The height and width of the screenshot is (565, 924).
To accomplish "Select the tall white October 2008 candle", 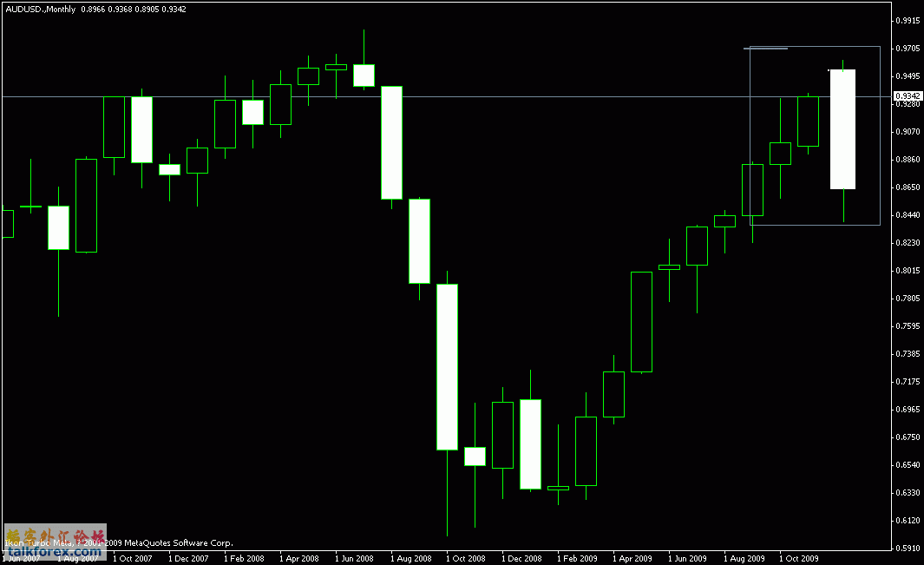I will (x=448, y=367).
